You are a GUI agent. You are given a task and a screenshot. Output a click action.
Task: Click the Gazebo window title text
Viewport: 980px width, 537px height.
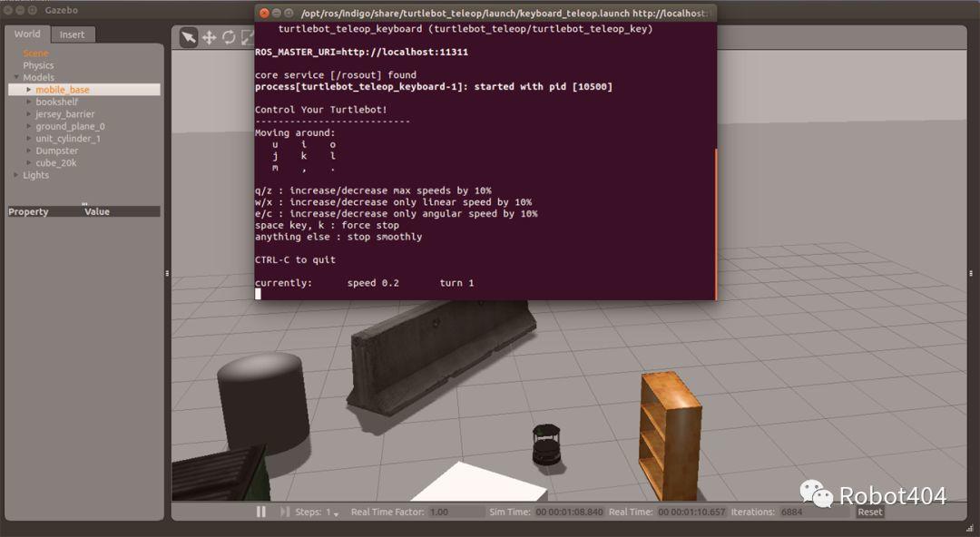pyautogui.click(x=62, y=11)
